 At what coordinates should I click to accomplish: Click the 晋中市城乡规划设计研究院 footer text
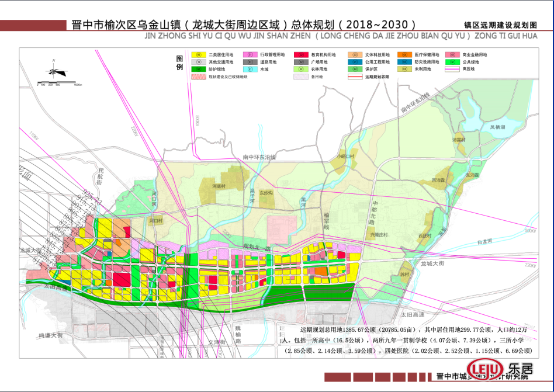coord(482,376)
